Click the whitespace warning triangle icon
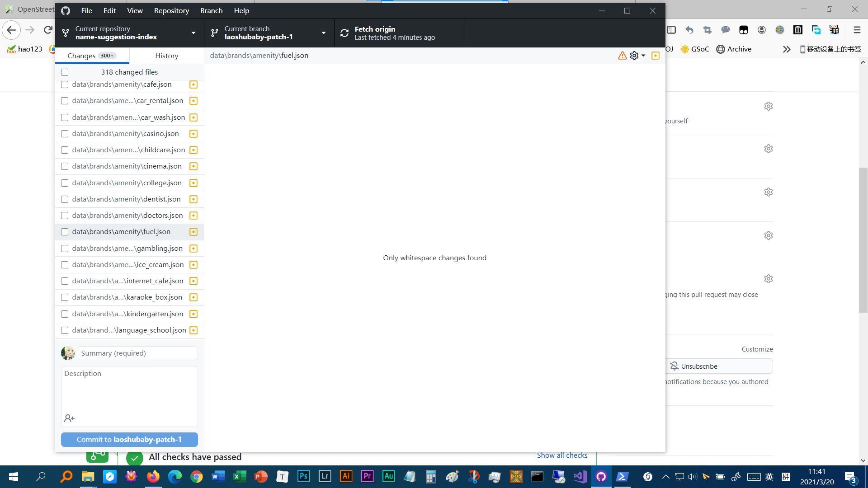The image size is (868, 488). click(x=622, y=55)
